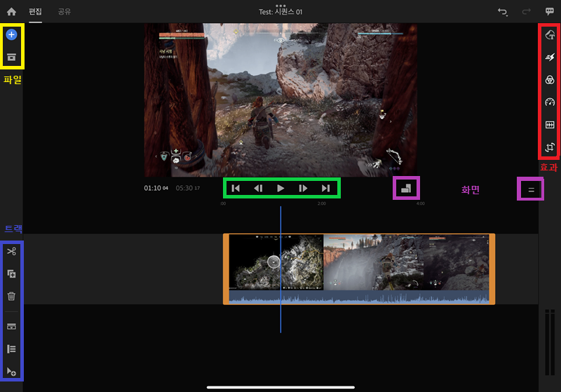Click the total duration 05:30
The height and width of the screenshot is (392, 561).
187,188
